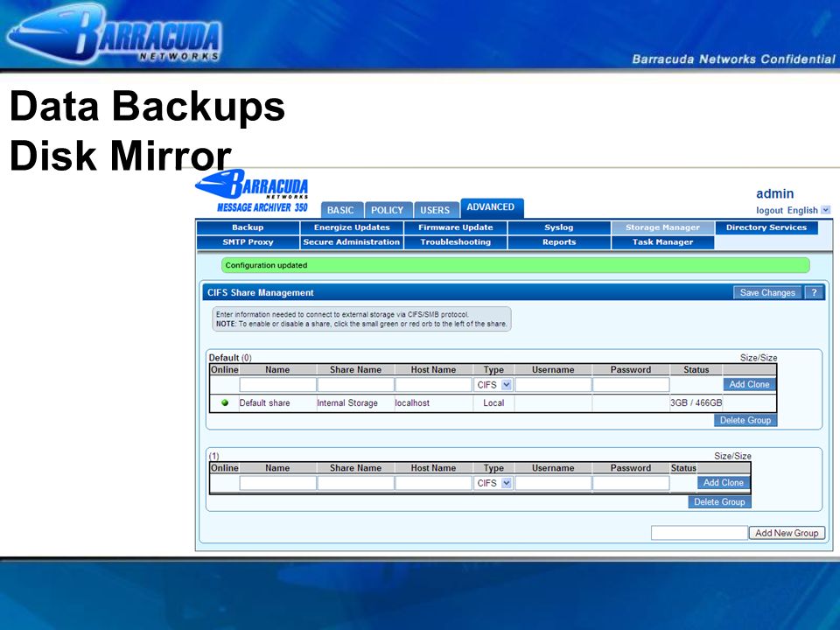Focus the Host Name field in Default group
840x630 pixels.
click(433, 385)
